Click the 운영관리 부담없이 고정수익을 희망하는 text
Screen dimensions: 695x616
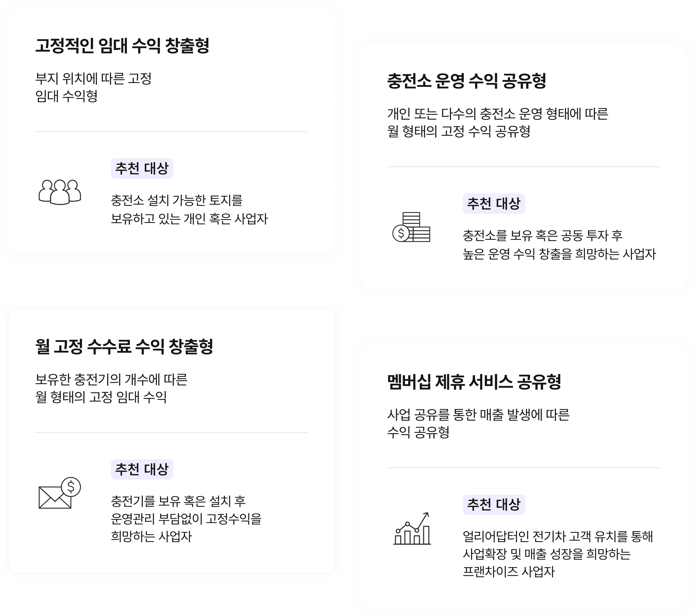(x=186, y=519)
